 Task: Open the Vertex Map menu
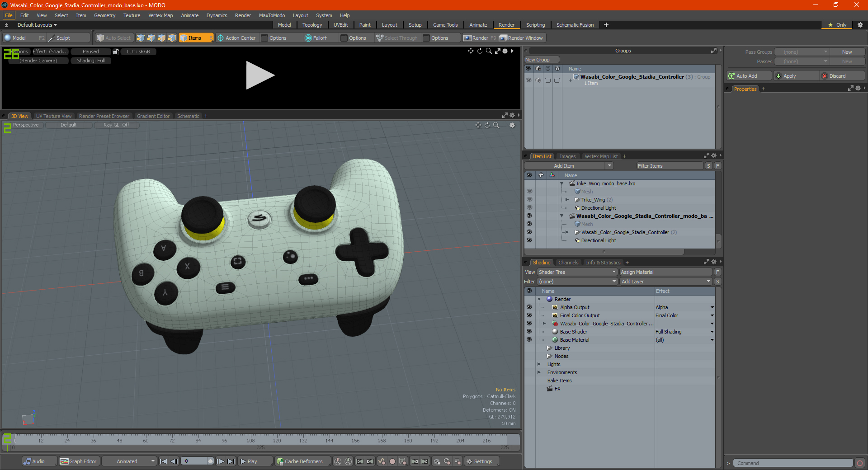tap(160, 15)
